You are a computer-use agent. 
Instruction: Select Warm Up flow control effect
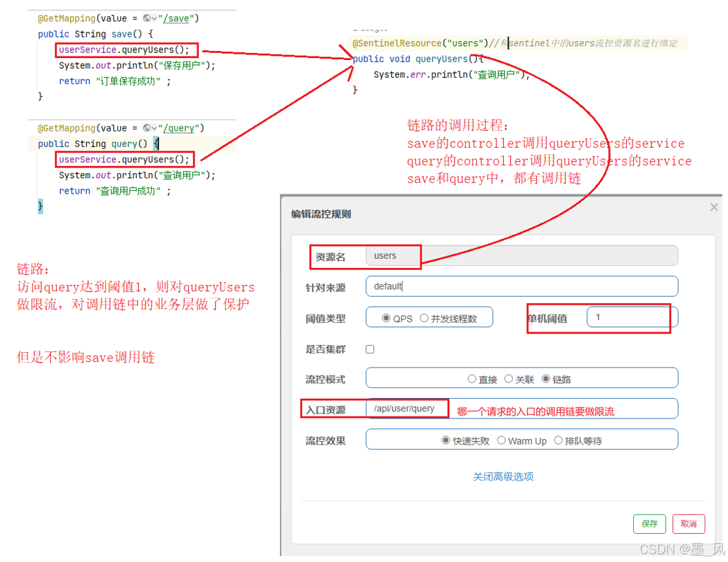click(x=502, y=440)
